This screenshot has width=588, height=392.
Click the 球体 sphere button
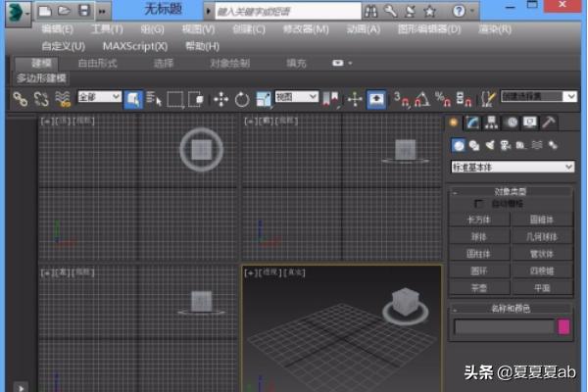[x=479, y=236]
